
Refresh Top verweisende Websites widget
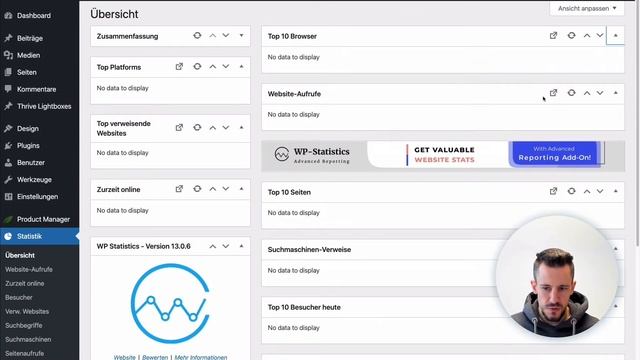[x=197, y=128]
